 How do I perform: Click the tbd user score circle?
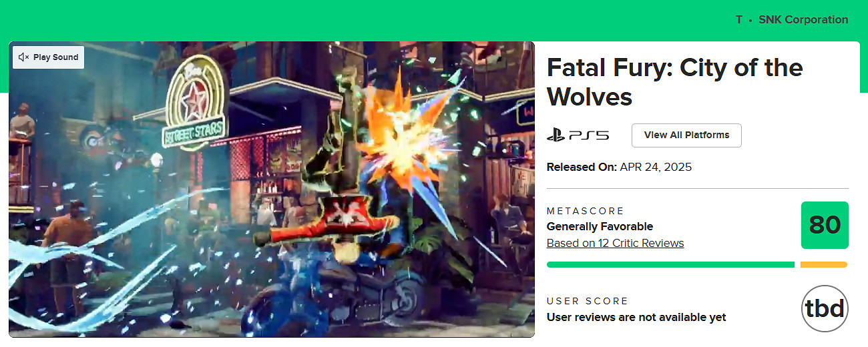825,308
